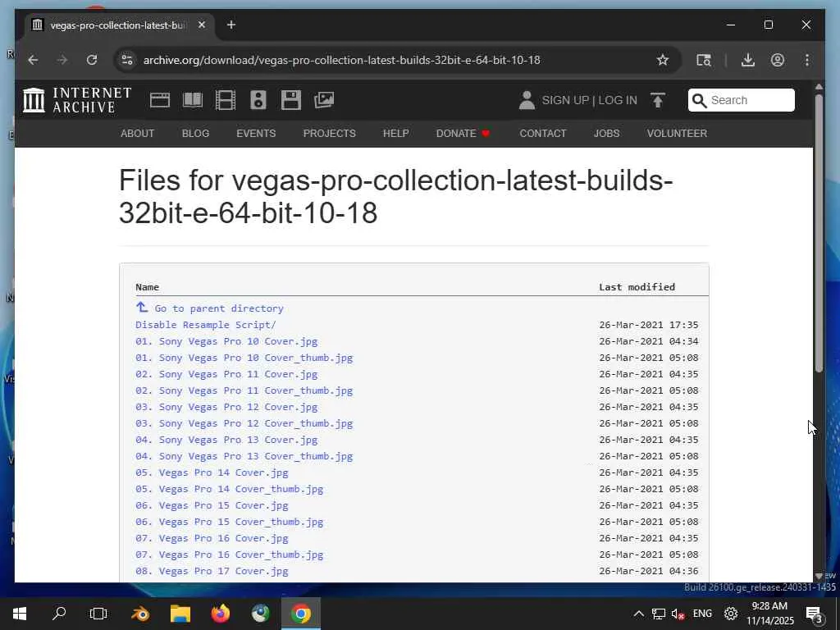Open the JOBS menu item
This screenshot has width=840, height=630.
point(606,134)
